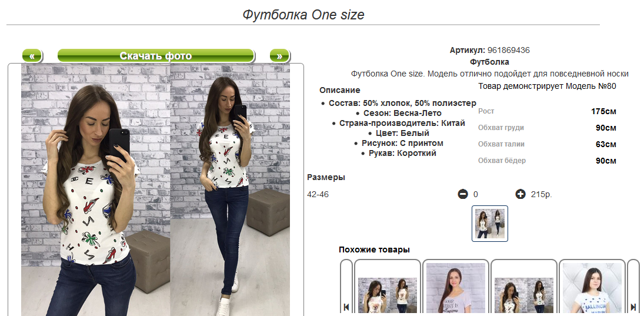Click the 215р. price label
644x316 pixels.
click(x=541, y=194)
